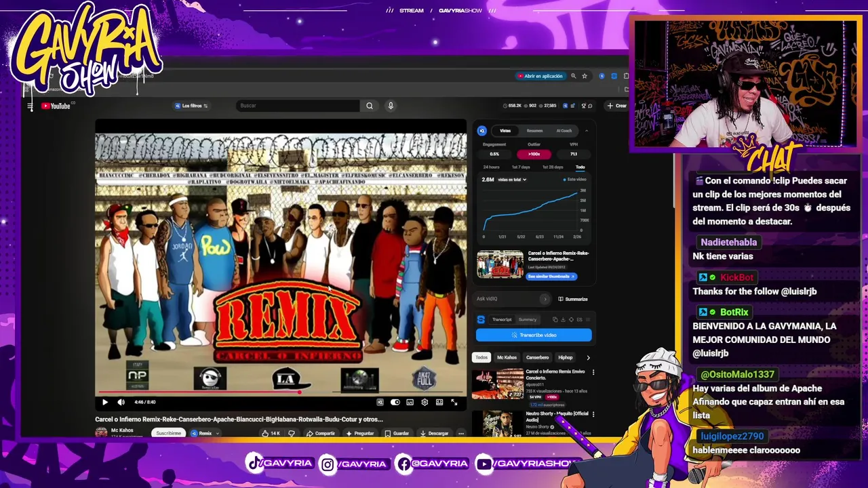
Task: Select the Canserbero chip
Action: 538,357
